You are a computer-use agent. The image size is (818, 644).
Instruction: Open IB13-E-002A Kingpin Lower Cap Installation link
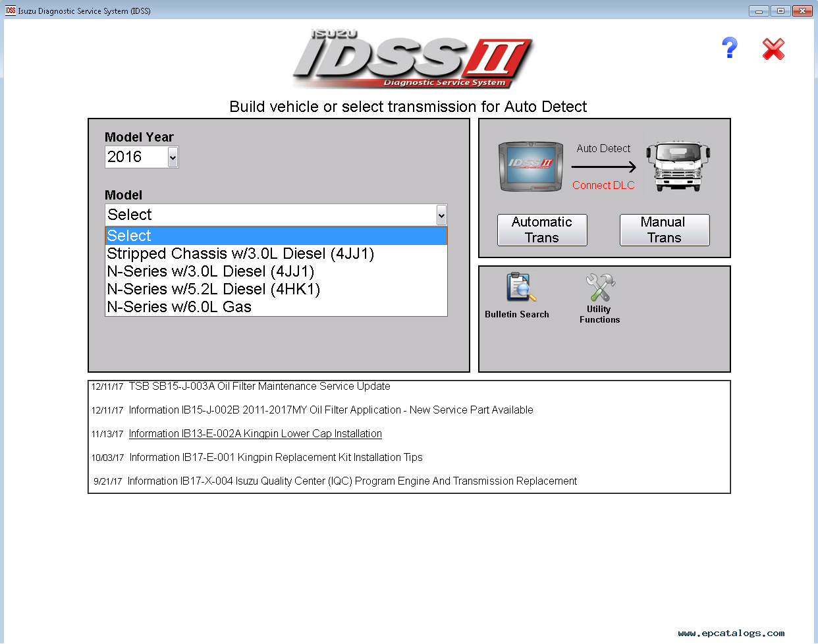255,433
